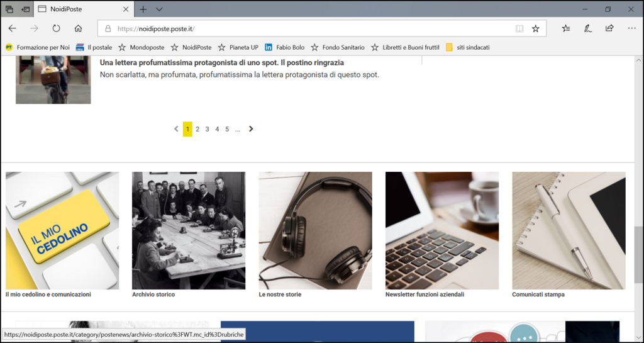Viewport: 644px width, 343px height.
Task: Open the Add notes pen icon
Action: pos(588,28)
